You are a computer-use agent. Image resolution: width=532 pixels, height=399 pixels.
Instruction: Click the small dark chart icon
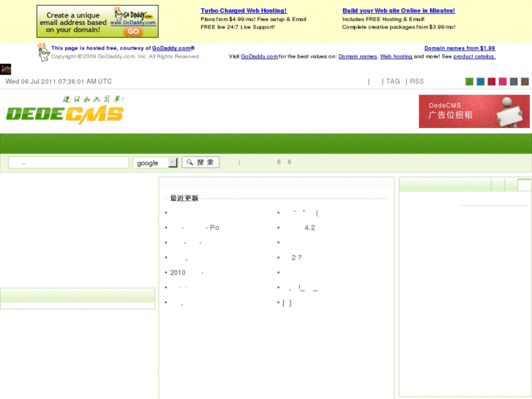pos(5,70)
